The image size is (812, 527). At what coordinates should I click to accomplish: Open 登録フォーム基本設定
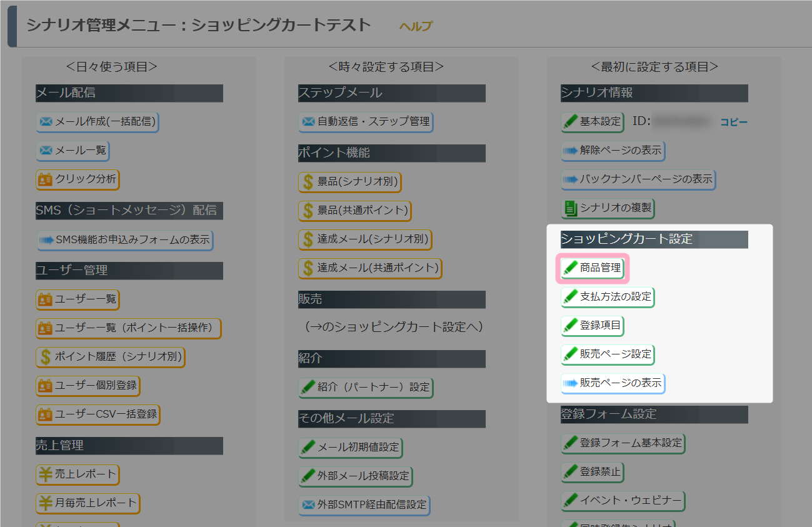pos(623,443)
